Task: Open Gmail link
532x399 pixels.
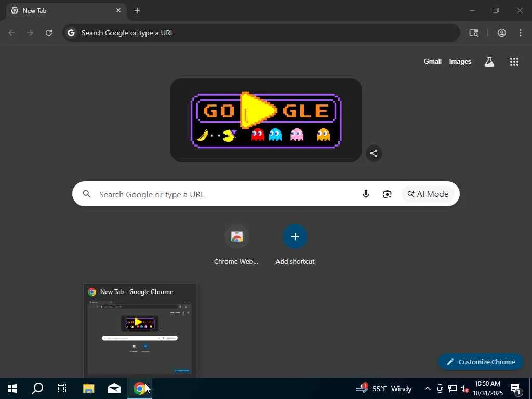Action: click(433, 61)
